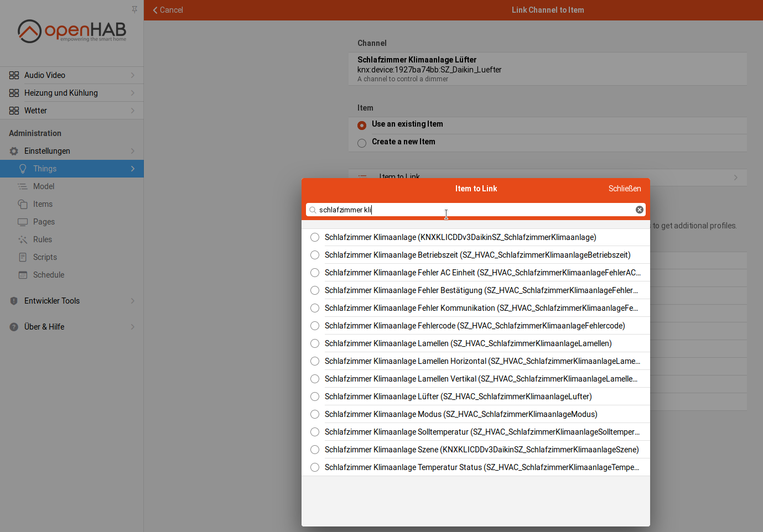763x532 pixels.
Task: Click the Scripts document icon
Action: click(23, 257)
